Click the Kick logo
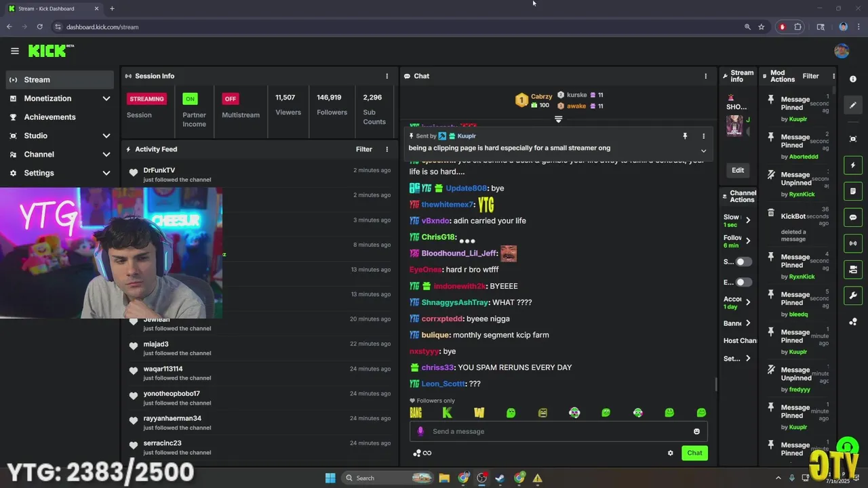 point(51,51)
